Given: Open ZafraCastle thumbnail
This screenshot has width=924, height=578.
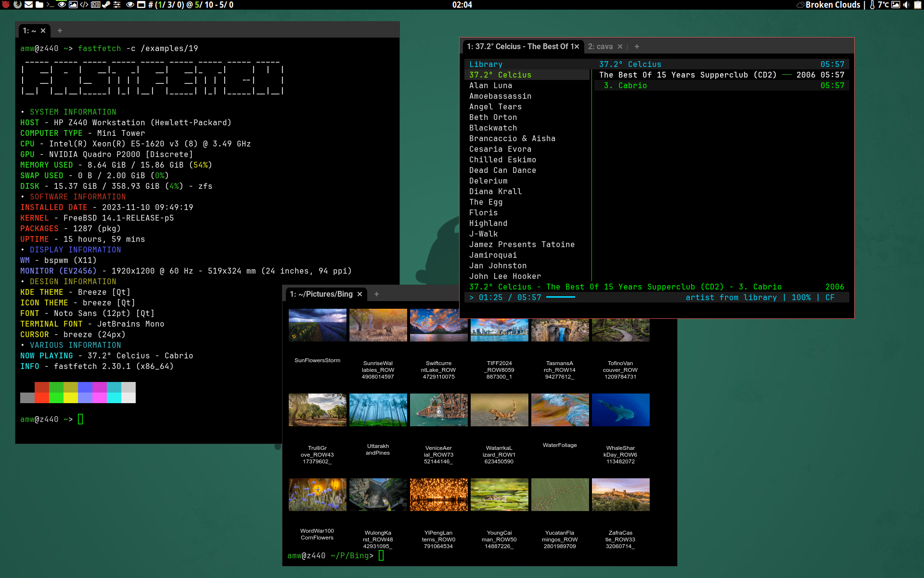Looking at the screenshot, I should (x=621, y=495).
